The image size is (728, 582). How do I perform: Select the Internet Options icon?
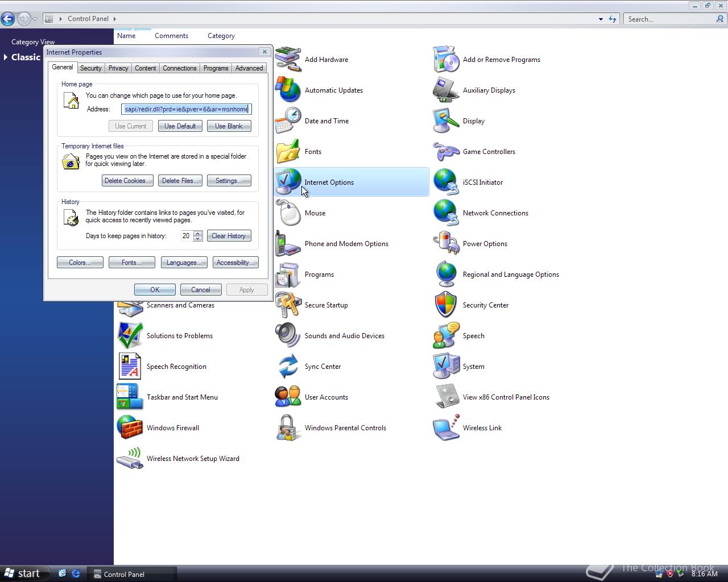(x=288, y=182)
